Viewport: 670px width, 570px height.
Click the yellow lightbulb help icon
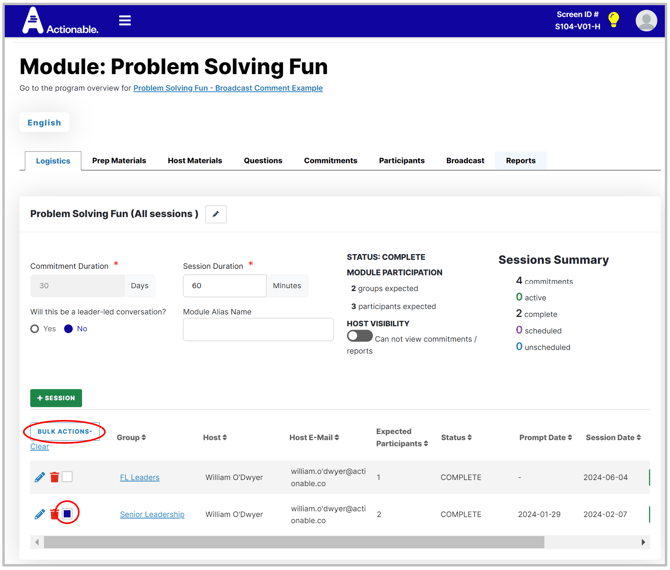click(614, 20)
